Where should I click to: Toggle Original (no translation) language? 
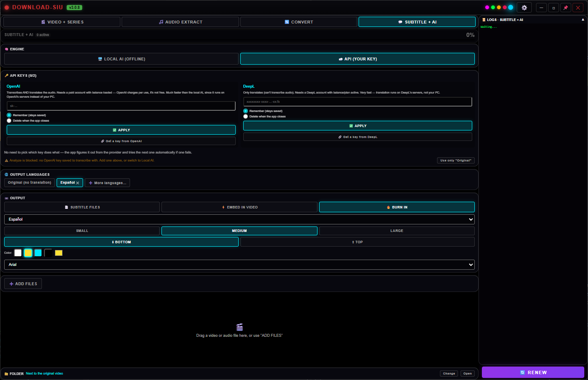pyautogui.click(x=29, y=182)
